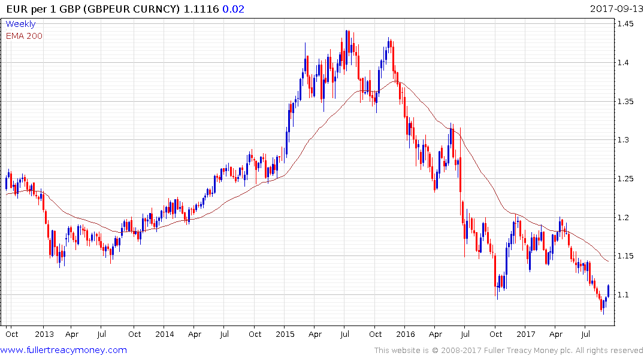The image size is (644, 359).
Task: Click the 1.1 price axis label
Action: tap(623, 294)
